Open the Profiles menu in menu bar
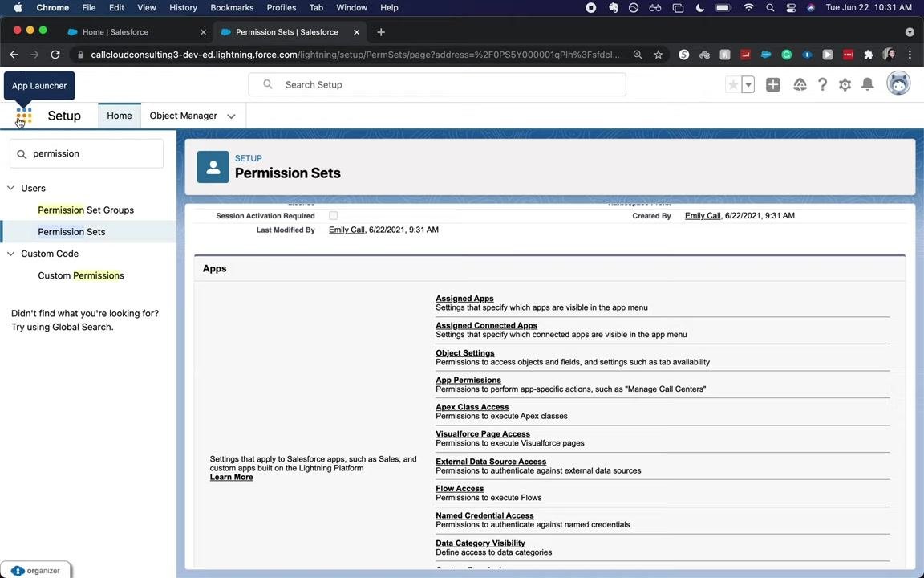 pos(281,8)
